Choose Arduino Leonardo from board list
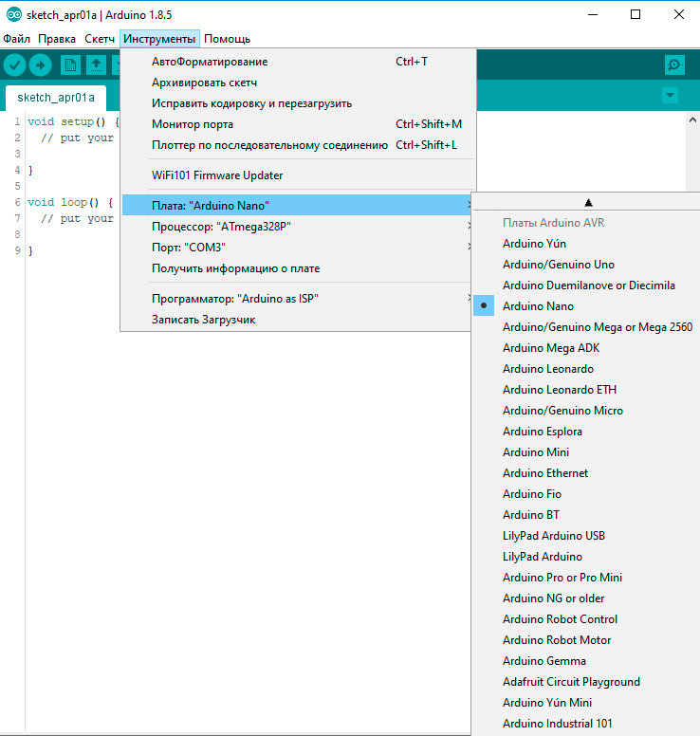 (547, 369)
